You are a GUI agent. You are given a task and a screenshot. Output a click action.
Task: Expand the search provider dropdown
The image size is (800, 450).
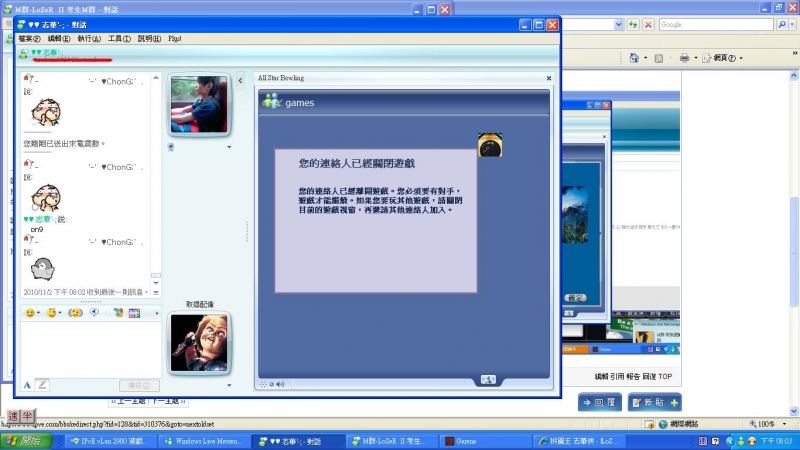click(792, 24)
